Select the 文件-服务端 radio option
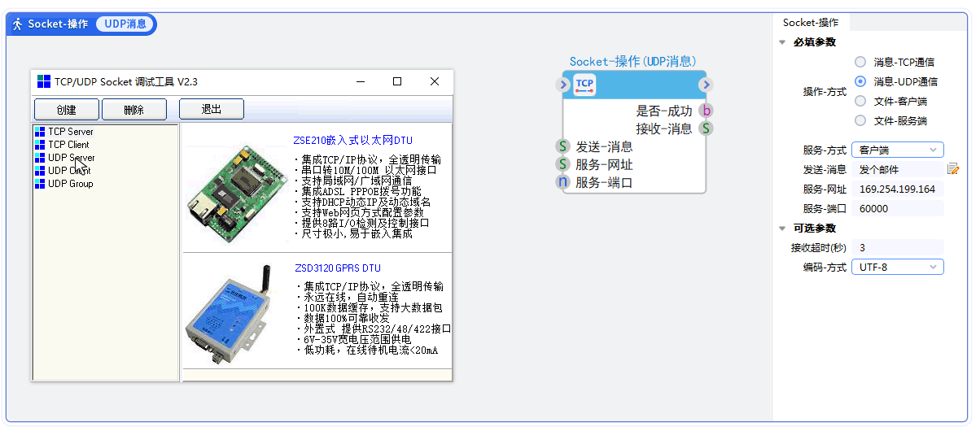Viewport: 980px width, 431px height. (x=860, y=121)
